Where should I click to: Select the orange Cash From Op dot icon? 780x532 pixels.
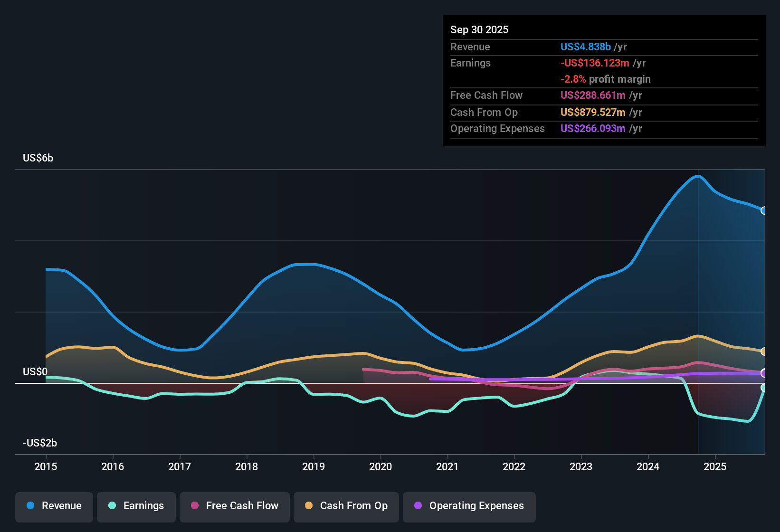pyautogui.click(x=309, y=506)
